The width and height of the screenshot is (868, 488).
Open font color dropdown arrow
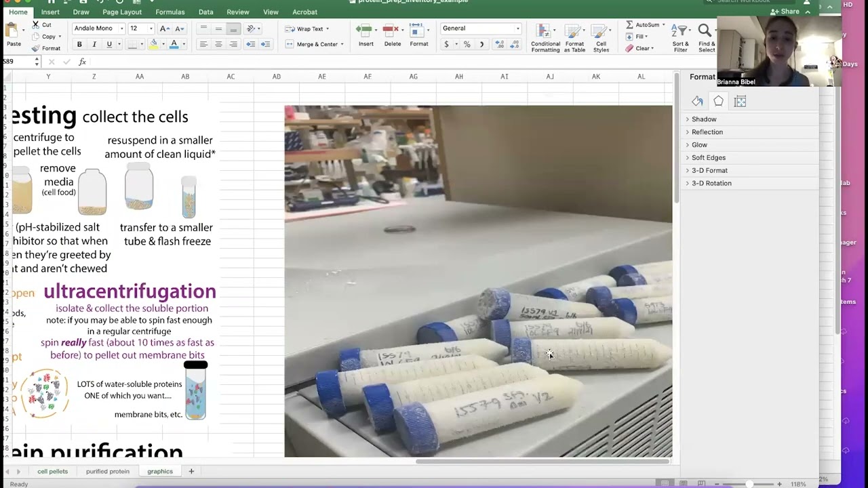tap(183, 45)
